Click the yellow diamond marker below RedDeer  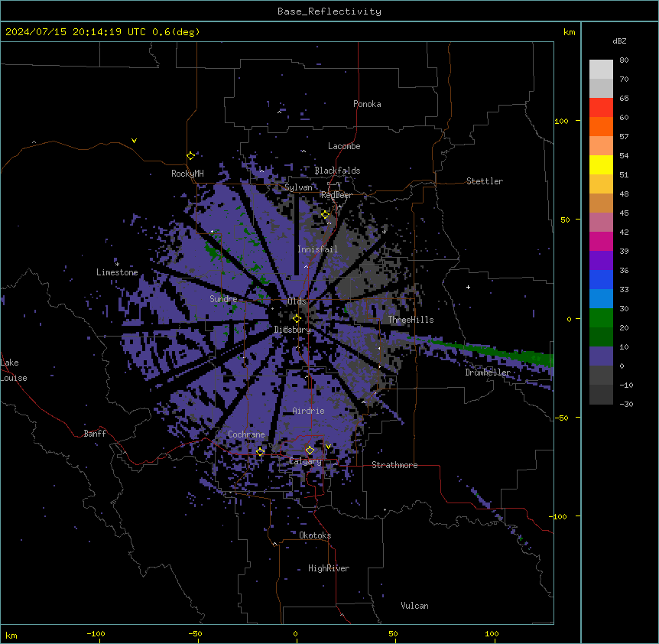[326, 215]
